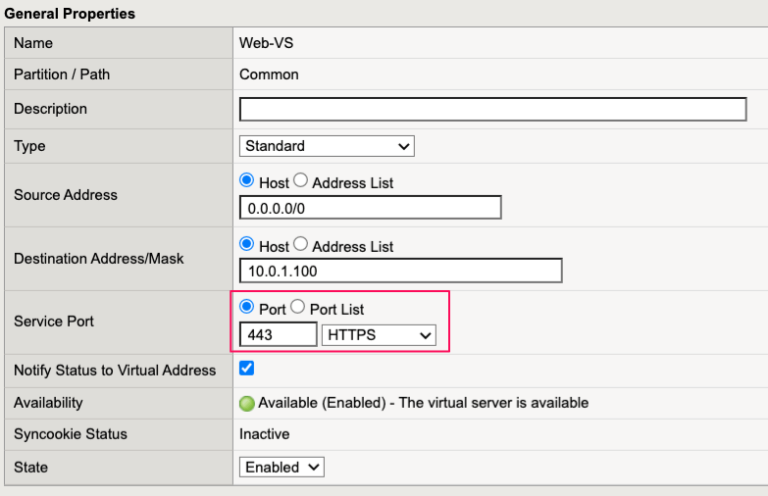This screenshot has height=496, width=768.
Task: Select Host radio for Destination Address/Mask
Action: (x=247, y=245)
